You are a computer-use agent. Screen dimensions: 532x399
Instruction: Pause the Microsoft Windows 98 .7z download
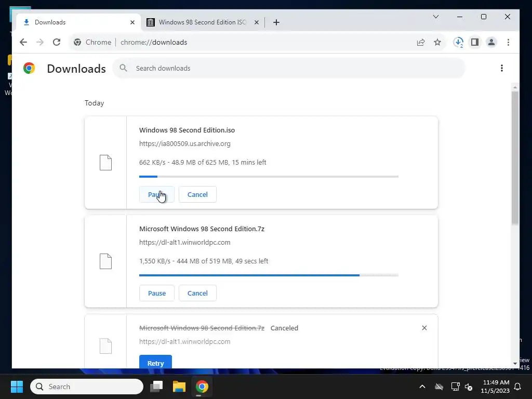157,293
